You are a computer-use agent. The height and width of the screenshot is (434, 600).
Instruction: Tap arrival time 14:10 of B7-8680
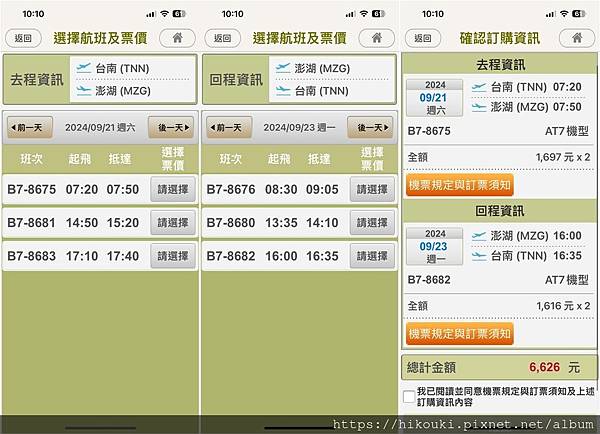[322, 223]
